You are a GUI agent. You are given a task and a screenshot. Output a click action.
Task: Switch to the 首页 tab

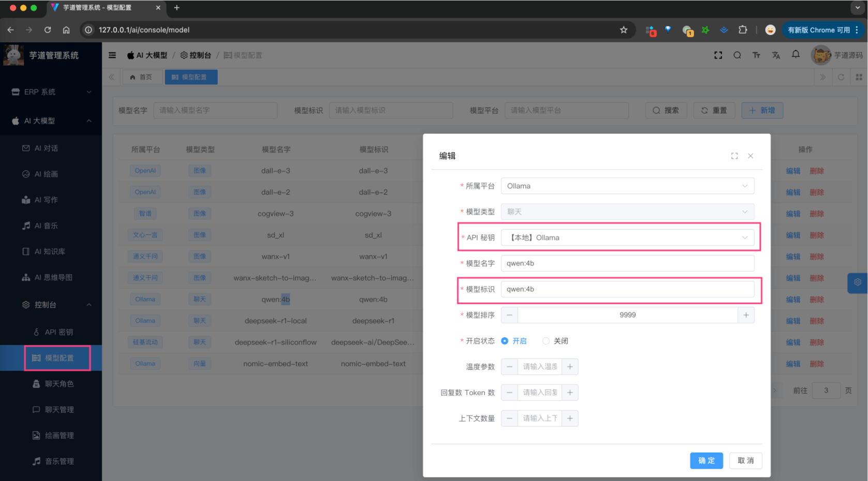(x=142, y=77)
